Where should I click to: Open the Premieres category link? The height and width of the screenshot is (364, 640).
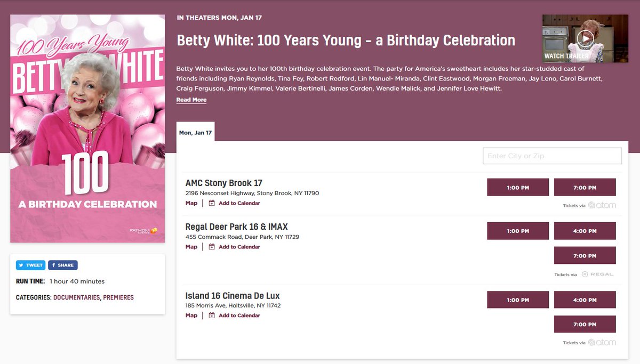118,297
